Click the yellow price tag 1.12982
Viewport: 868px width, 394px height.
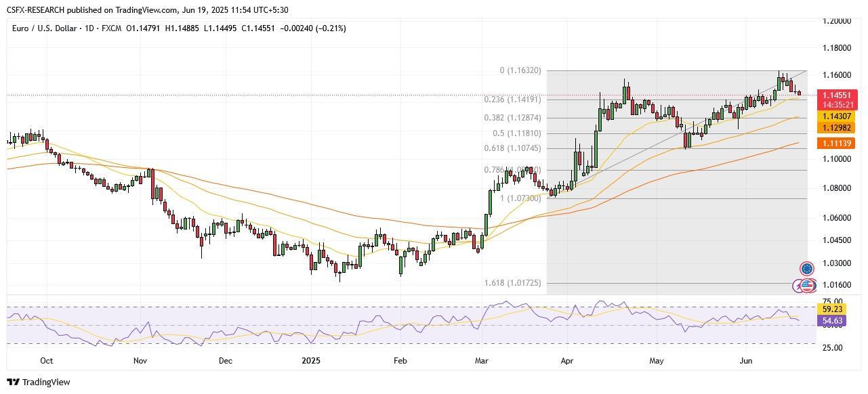point(837,127)
